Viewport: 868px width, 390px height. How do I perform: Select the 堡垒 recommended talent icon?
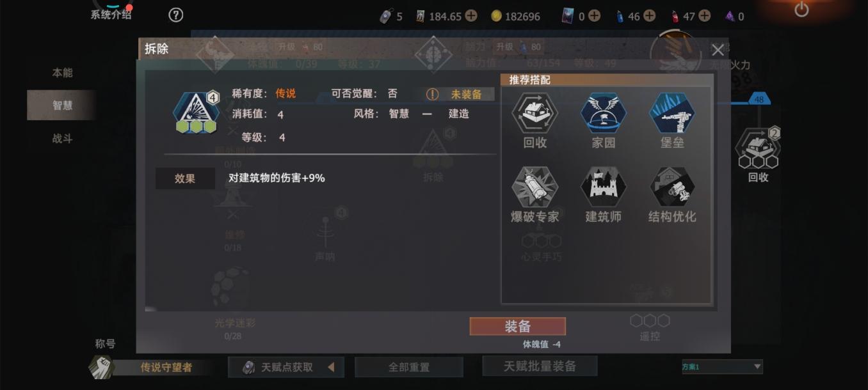click(x=672, y=113)
